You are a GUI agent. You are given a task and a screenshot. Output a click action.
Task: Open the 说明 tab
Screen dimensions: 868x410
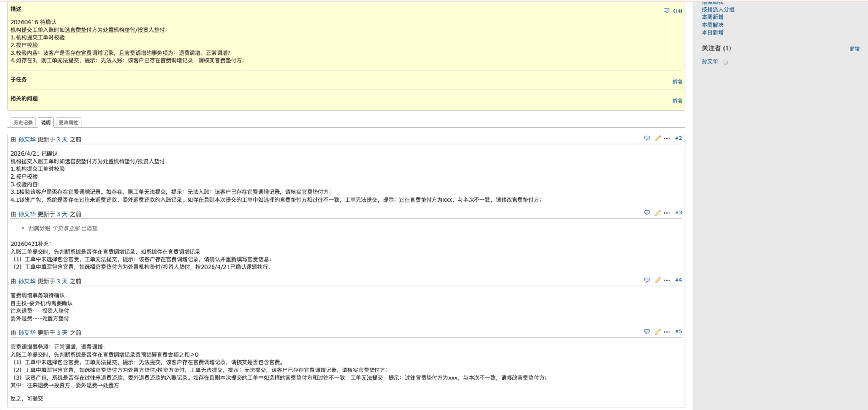pyautogui.click(x=46, y=123)
